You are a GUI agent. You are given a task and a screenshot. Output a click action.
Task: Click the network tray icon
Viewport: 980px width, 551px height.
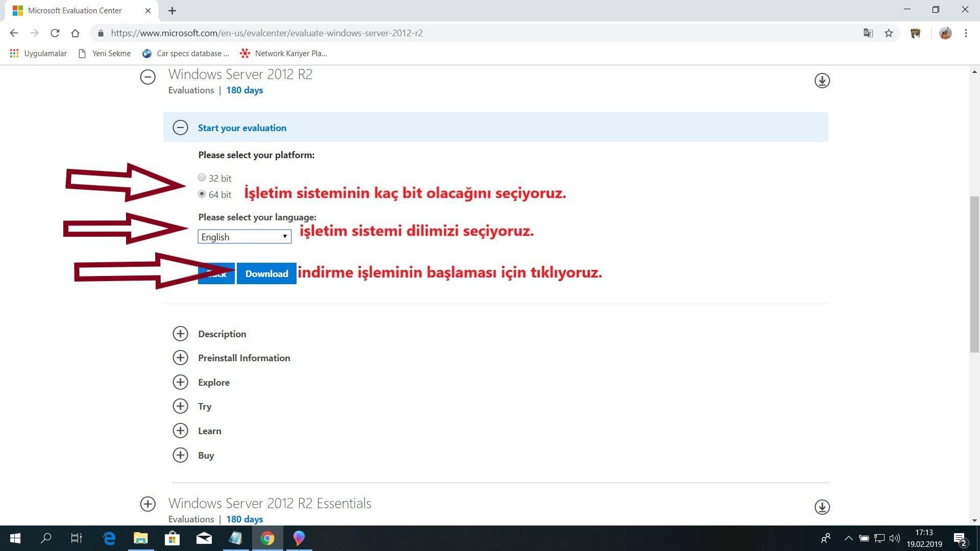879,538
